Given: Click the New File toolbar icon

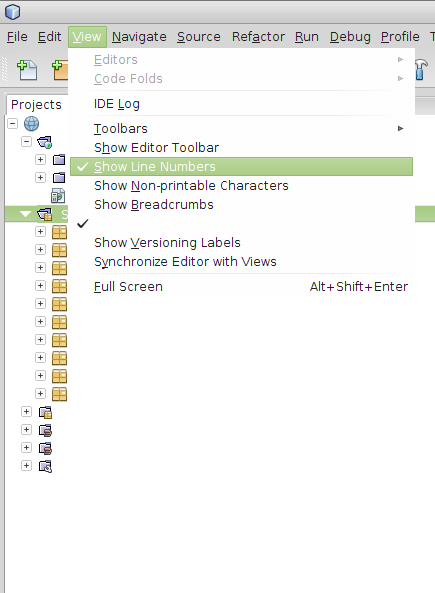Looking at the screenshot, I should (27, 70).
